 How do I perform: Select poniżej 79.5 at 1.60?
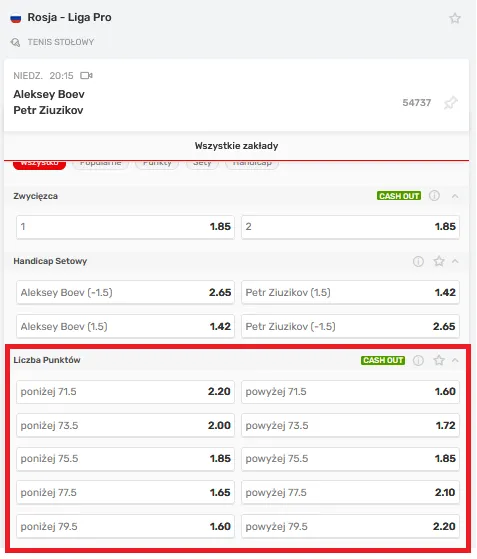pyautogui.click(x=125, y=526)
